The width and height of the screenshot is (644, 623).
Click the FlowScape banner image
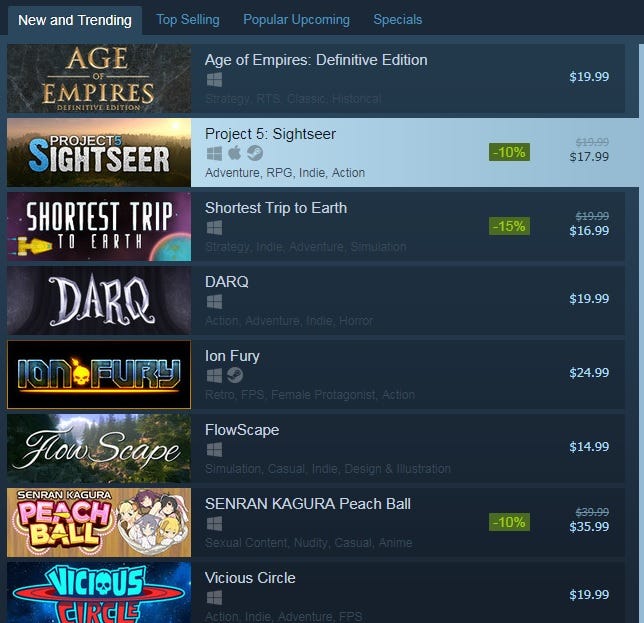pyautogui.click(x=99, y=448)
